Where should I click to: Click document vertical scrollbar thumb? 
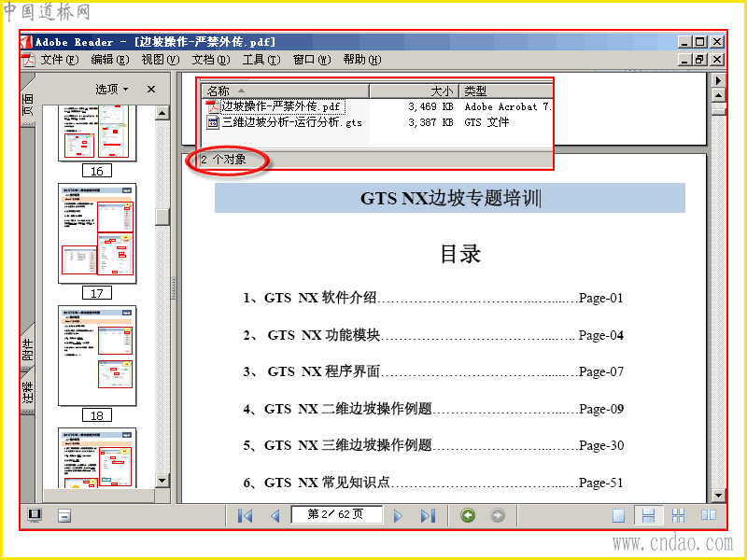coord(718,110)
